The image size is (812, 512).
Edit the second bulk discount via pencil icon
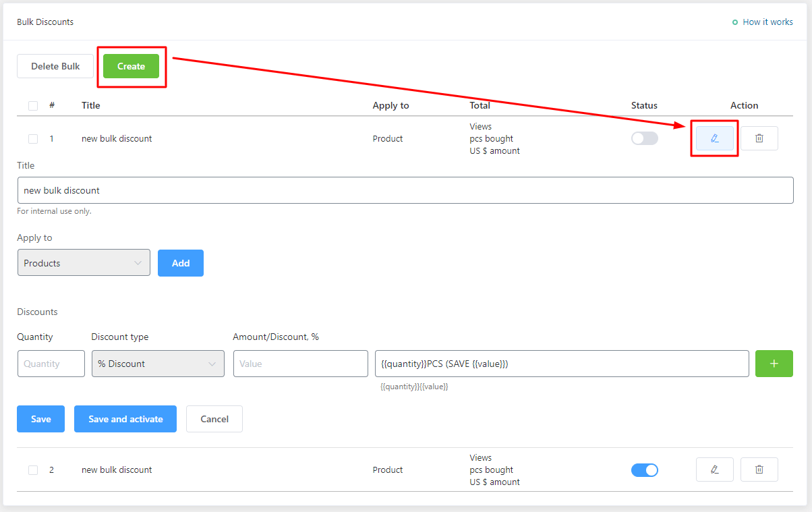[714, 470]
